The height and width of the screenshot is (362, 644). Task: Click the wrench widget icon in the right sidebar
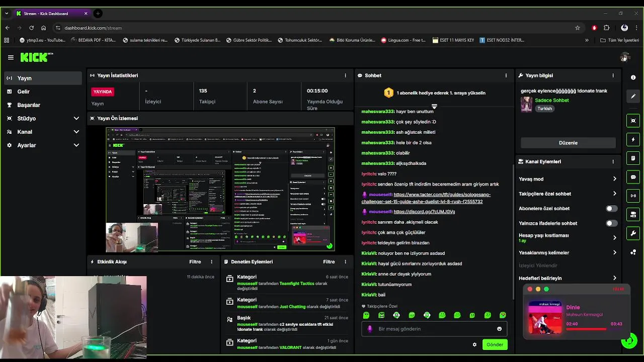633,233
